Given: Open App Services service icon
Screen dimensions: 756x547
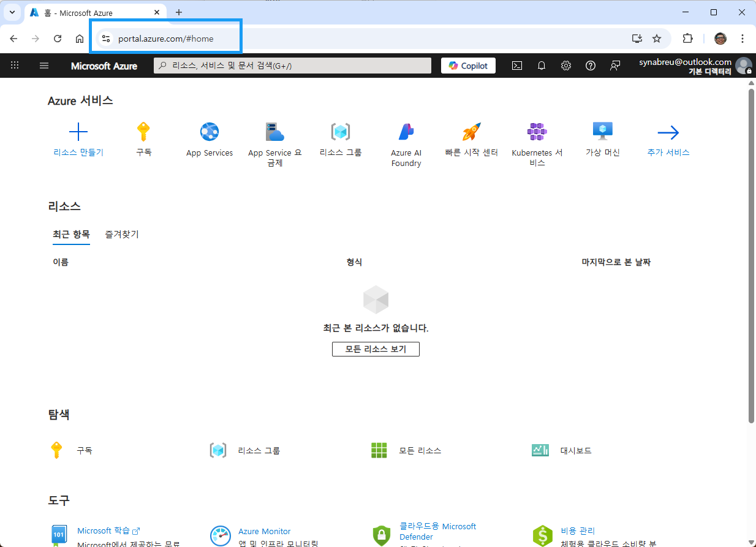Looking at the screenshot, I should tap(210, 132).
